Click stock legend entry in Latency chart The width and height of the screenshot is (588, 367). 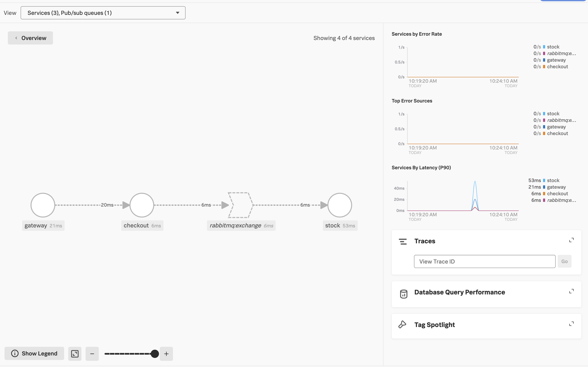[553, 180]
